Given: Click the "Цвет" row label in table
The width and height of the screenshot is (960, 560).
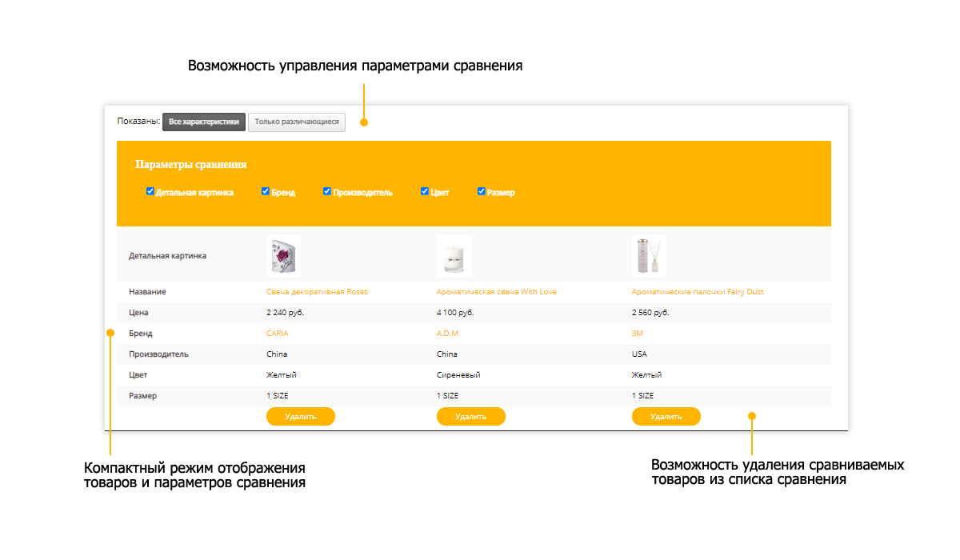Looking at the screenshot, I should coord(138,375).
